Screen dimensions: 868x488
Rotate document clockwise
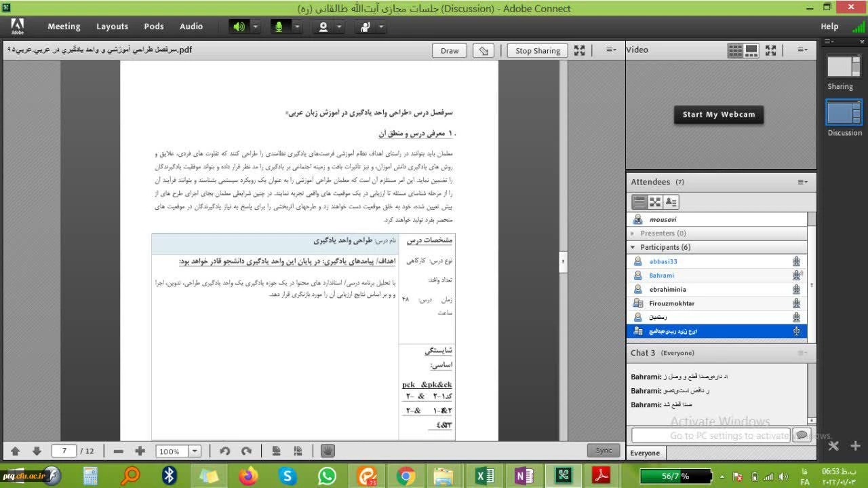(247, 451)
